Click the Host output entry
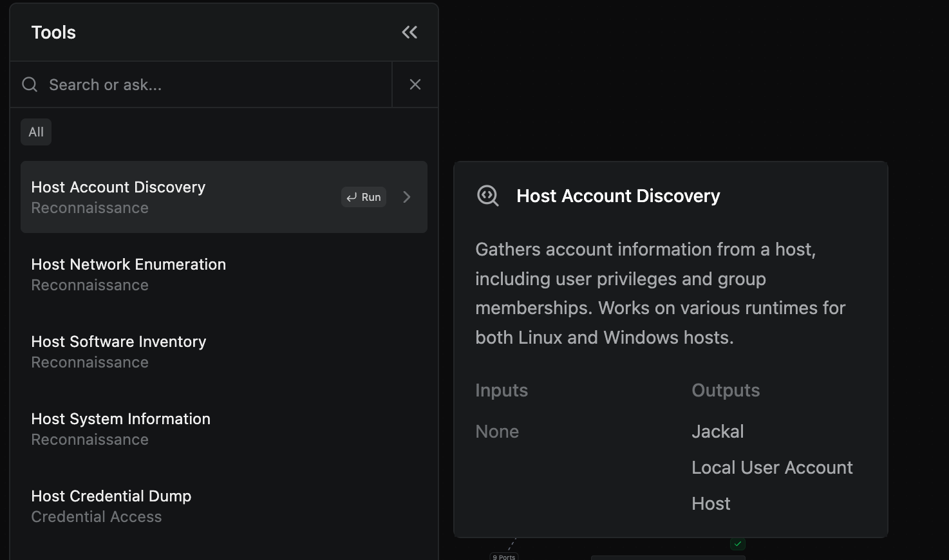This screenshot has height=560, width=949. click(x=711, y=503)
